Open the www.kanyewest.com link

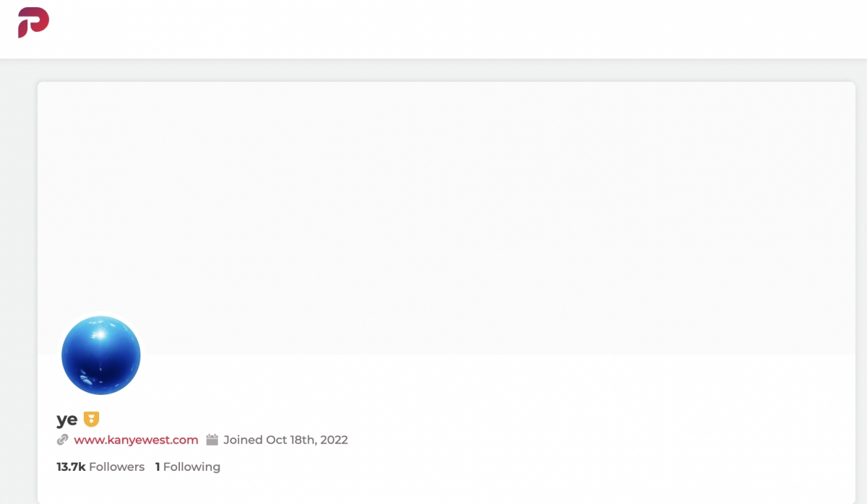click(x=136, y=440)
